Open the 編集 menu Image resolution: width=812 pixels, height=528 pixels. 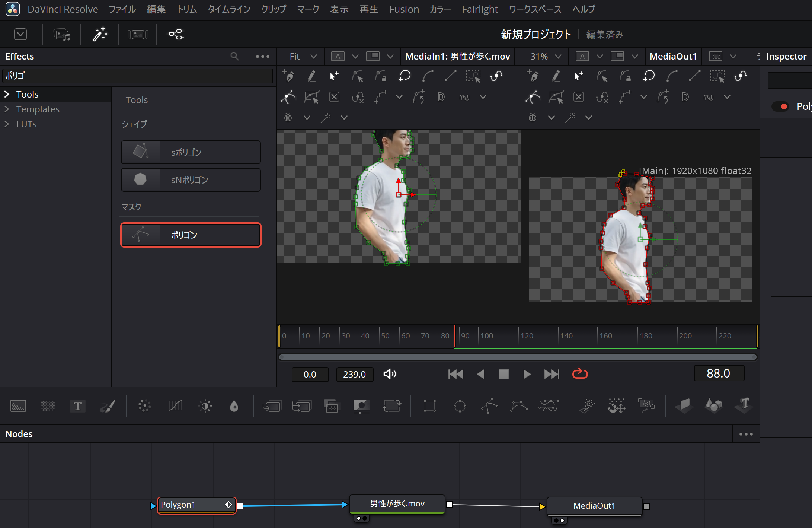click(156, 9)
